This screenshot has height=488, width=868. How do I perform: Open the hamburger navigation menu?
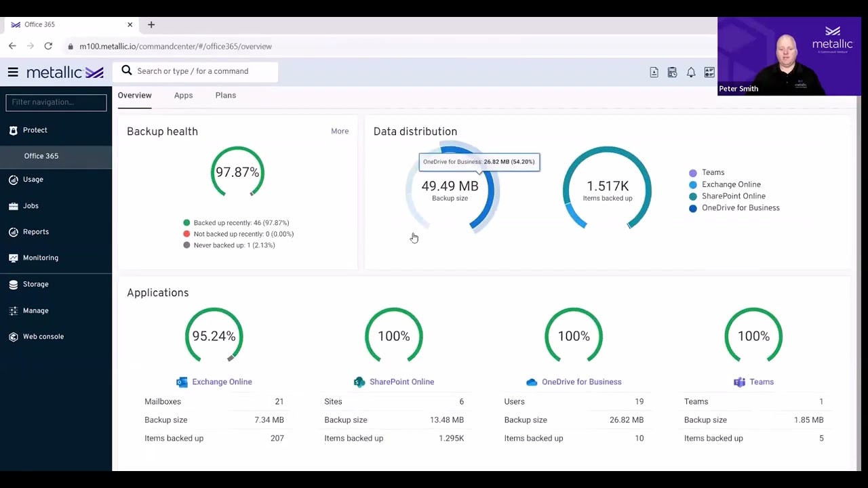(13, 73)
